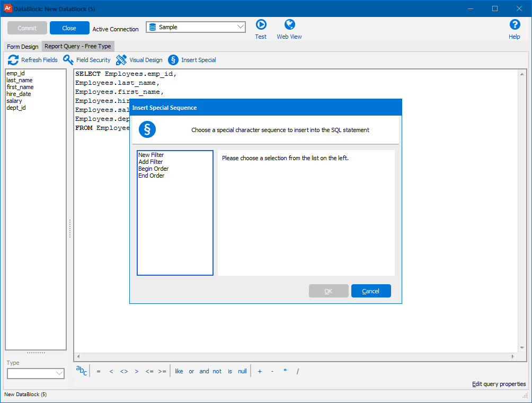
Task: Click the abc text literal icon
Action: coord(82,371)
